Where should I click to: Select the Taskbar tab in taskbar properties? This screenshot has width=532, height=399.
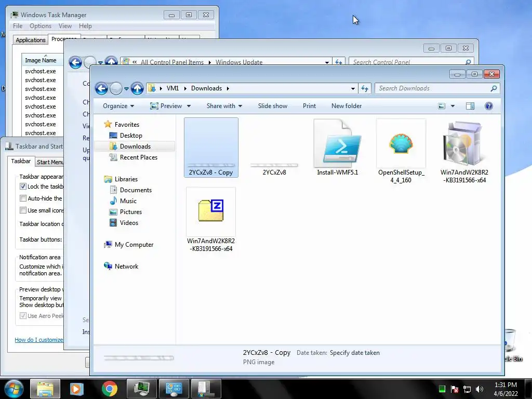click(21, 161)
